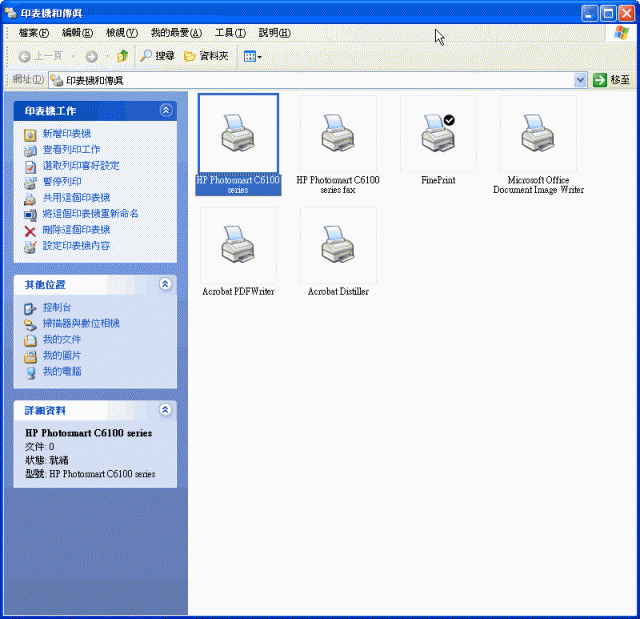The height and width of the screenshot is (619, 640).
Task: Open the 我的最愛(A) menu
Action: tap(176, 33)
